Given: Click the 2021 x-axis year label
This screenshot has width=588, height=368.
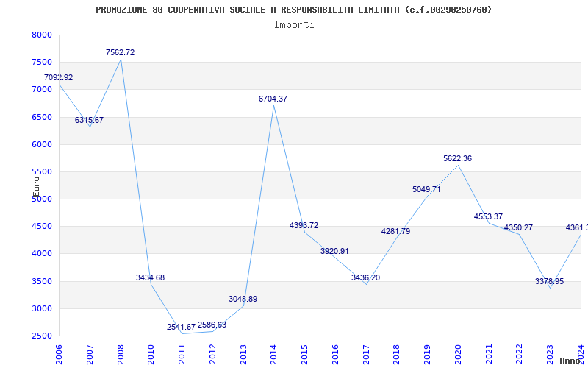Looking at the screenshot, I should [489, 355].
